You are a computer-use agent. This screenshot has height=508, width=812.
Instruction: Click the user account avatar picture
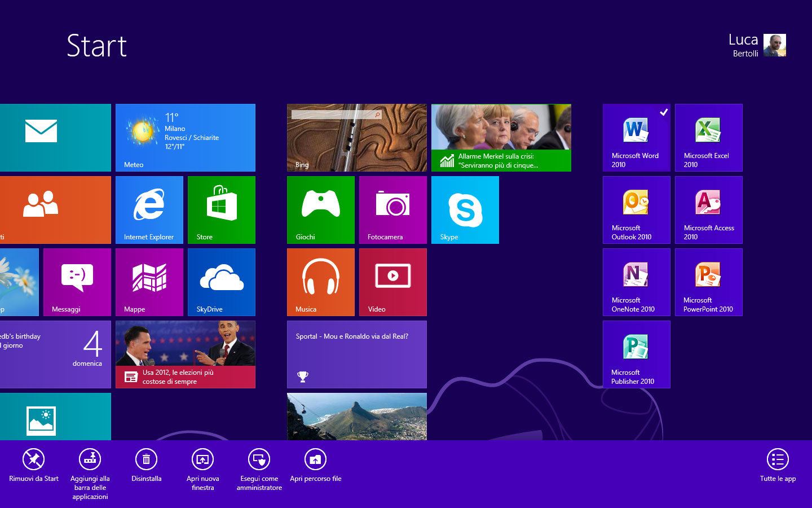point(775,45)
